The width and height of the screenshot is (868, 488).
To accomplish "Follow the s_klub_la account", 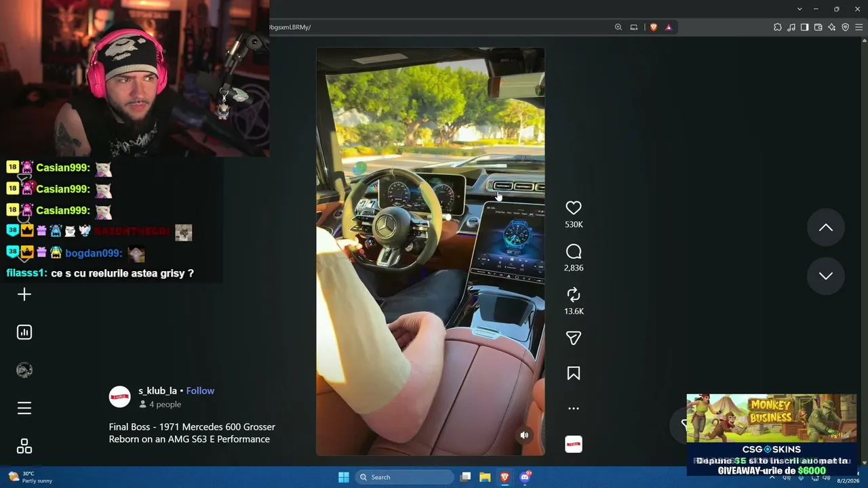I will pyautogui.click(x=200, y=391).
